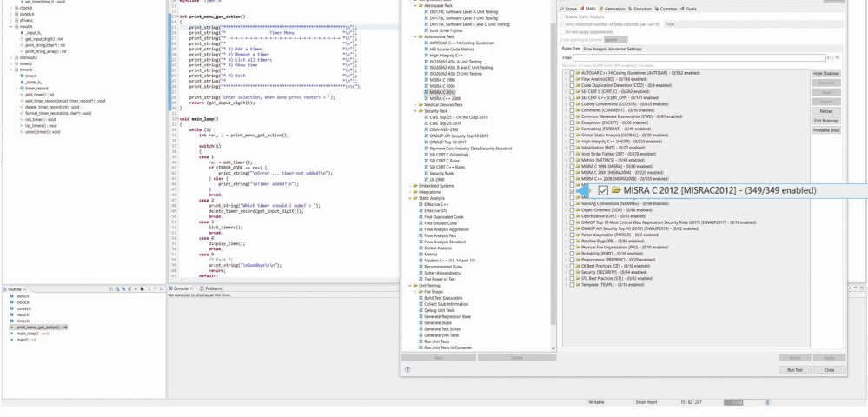The height and width of the screenshot is (417, 868).
Task: Collapse the Security Pack folder
Action: 416,111
